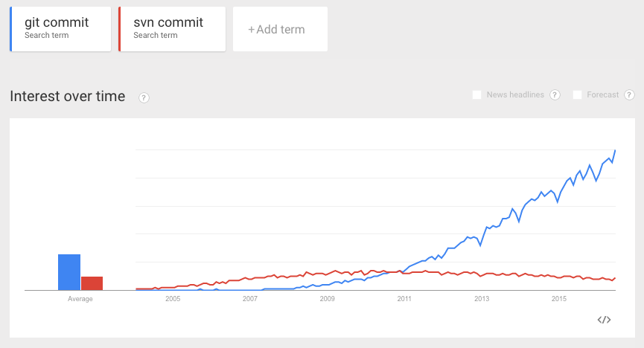
Task: Enable the News headlines checkbox
Action: pos(477,95)
